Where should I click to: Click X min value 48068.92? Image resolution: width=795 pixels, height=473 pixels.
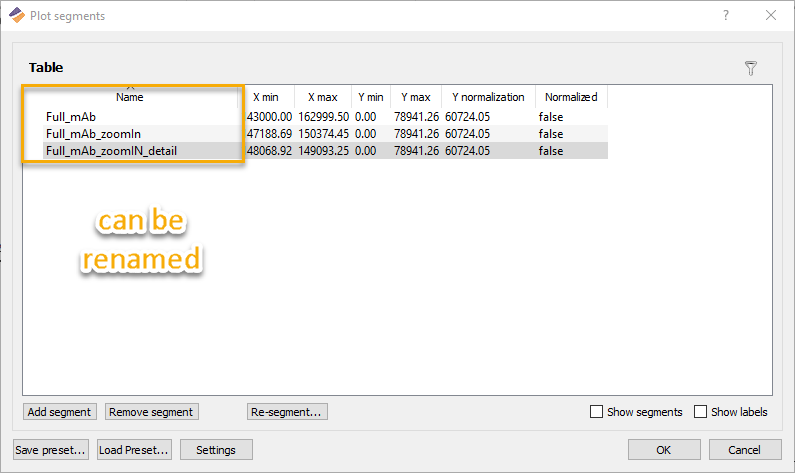[269, 151]
